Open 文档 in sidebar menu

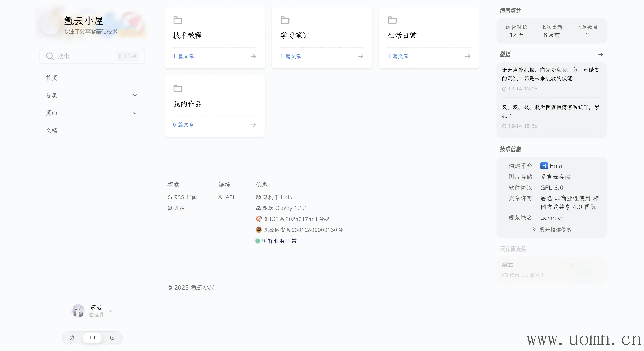pos(52,130)
